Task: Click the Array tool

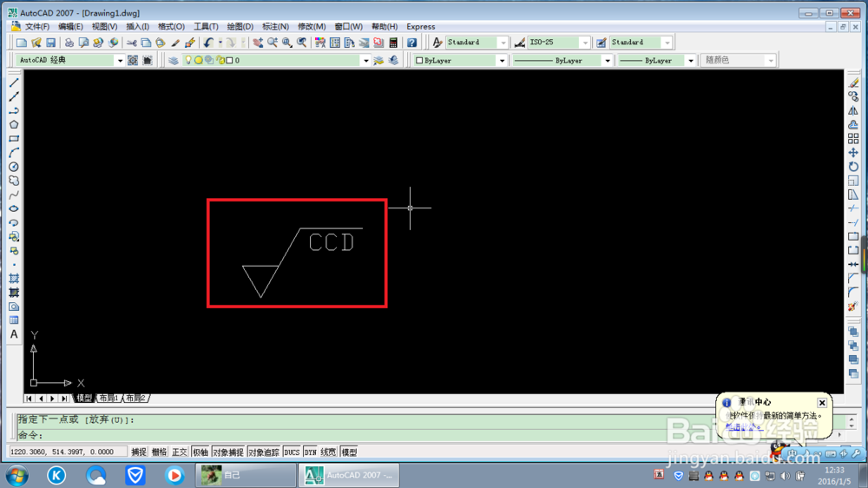Action: pos(853,138)
